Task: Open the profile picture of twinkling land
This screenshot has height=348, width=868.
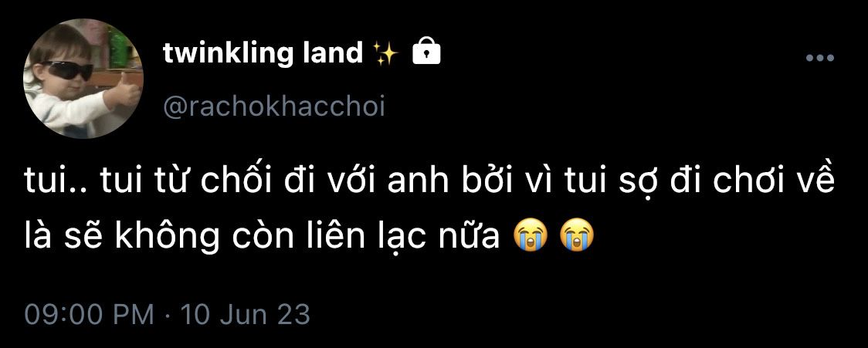Action: pyautogui.click(x=83, y=78)
